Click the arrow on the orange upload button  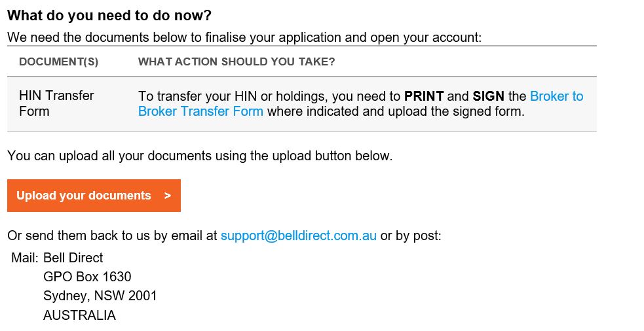[x=167, y=196]
